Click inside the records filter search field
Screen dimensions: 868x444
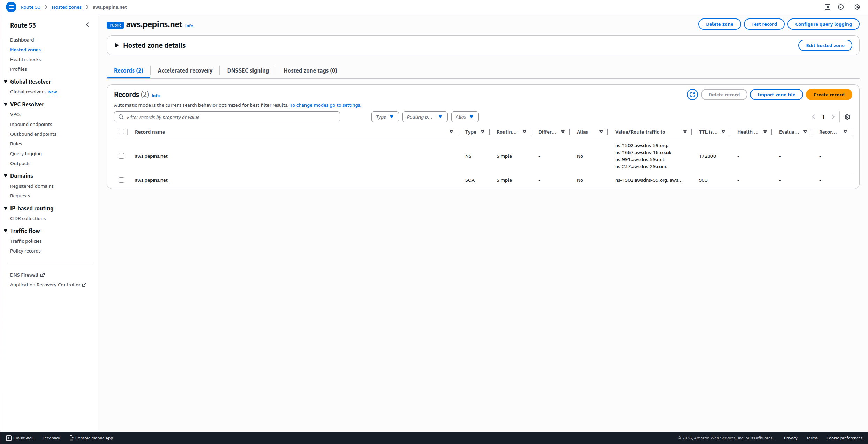tap(227, 117)
